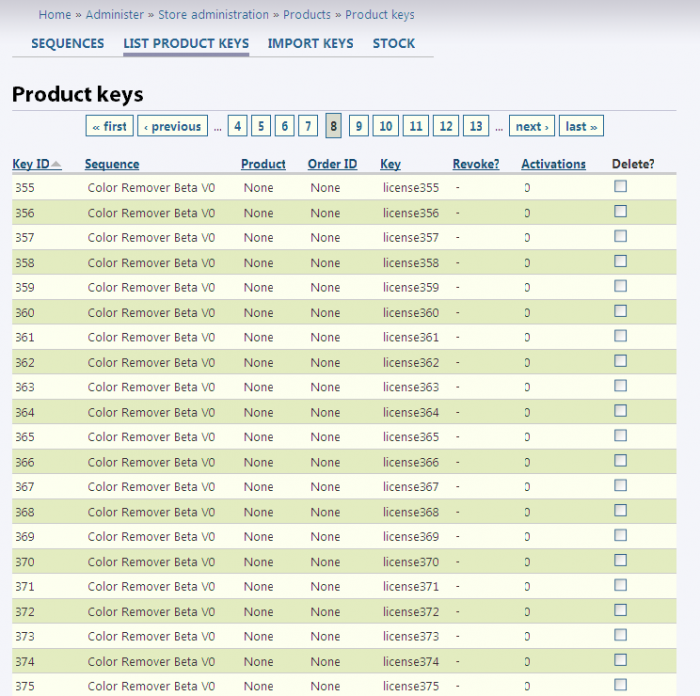Sort table by Activations column
The width and height of the screenshot is (700, 696).
(x=554, y=164)
